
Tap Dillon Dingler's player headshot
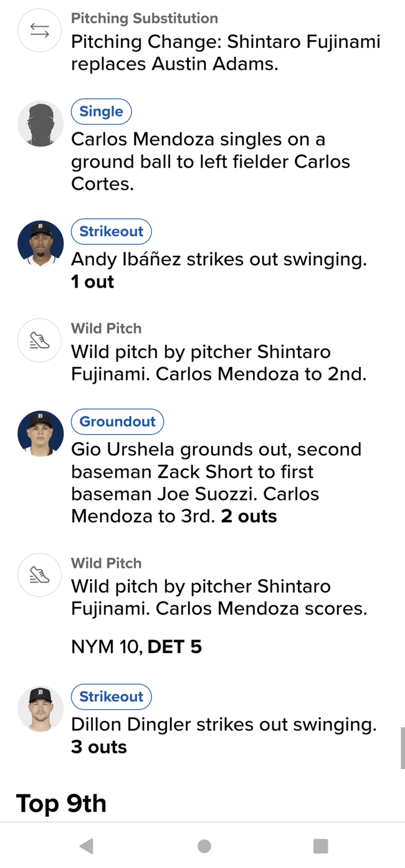pos(40,709)
